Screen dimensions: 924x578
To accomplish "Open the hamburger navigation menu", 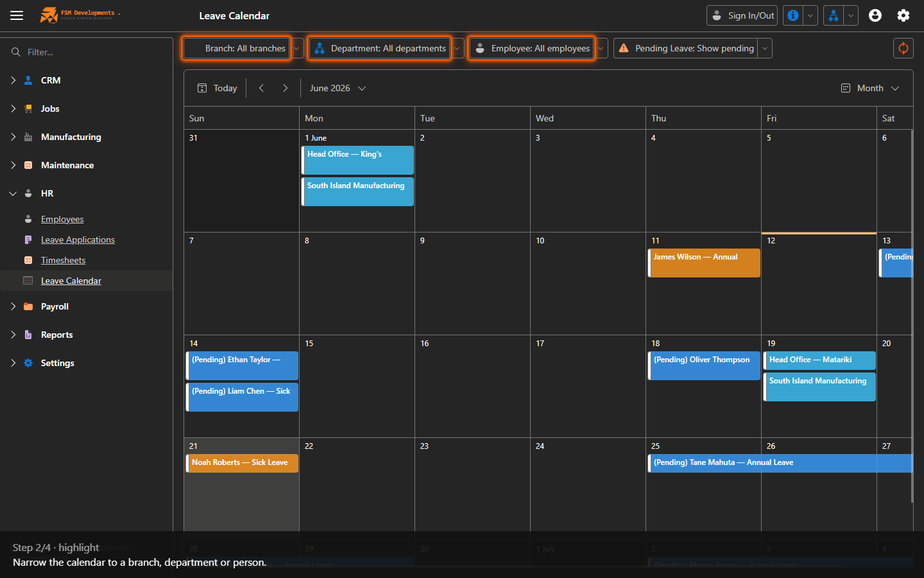I will (x=17, y=15).
